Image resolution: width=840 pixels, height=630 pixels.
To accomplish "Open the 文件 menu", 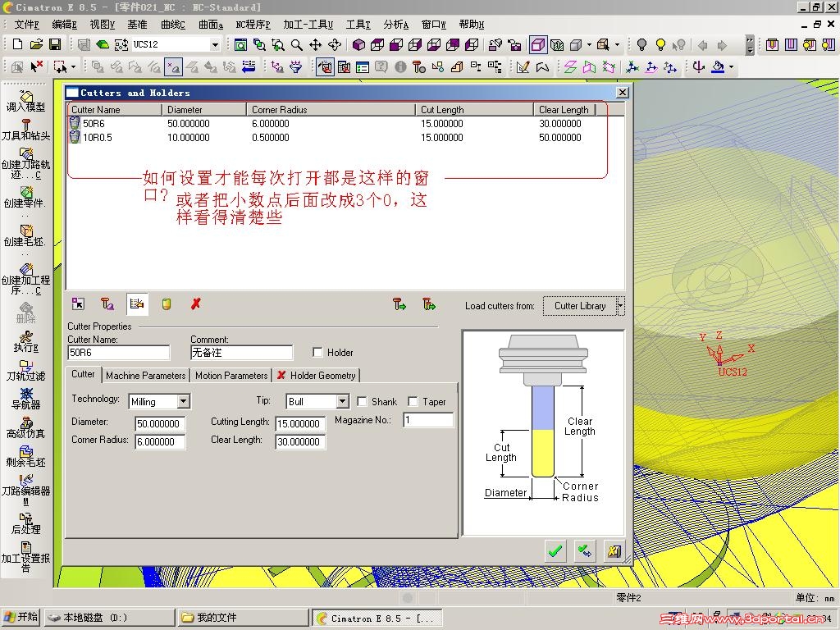I will [26, 25].
